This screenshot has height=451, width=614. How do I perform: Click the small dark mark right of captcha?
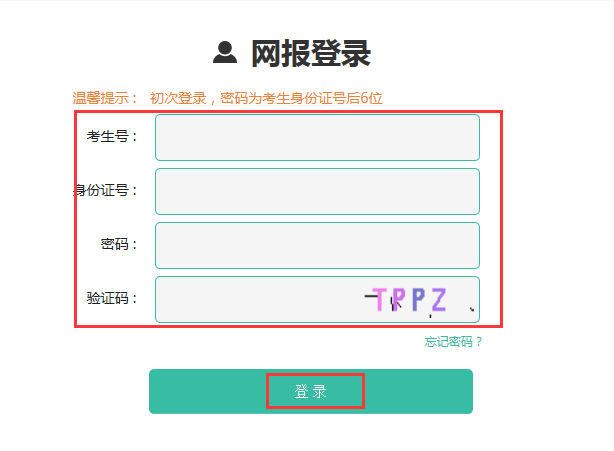472,310
